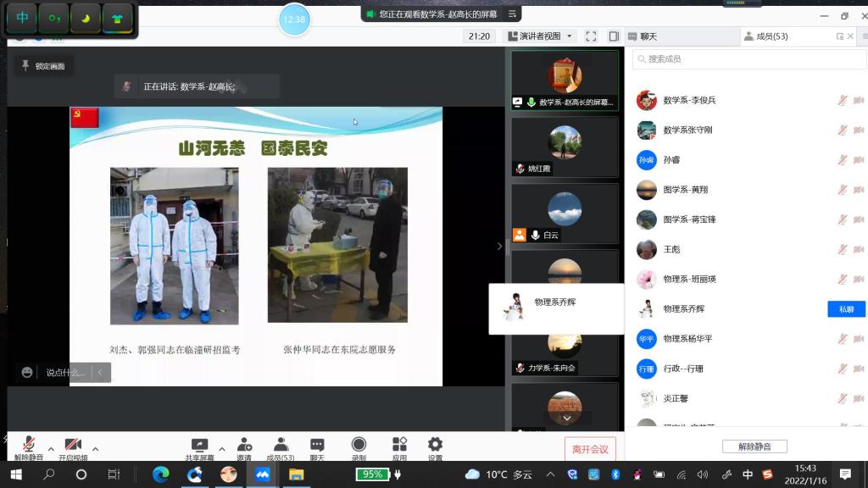Turn on camera with 开启视频

pyautogui.click(x=73, y=446)
